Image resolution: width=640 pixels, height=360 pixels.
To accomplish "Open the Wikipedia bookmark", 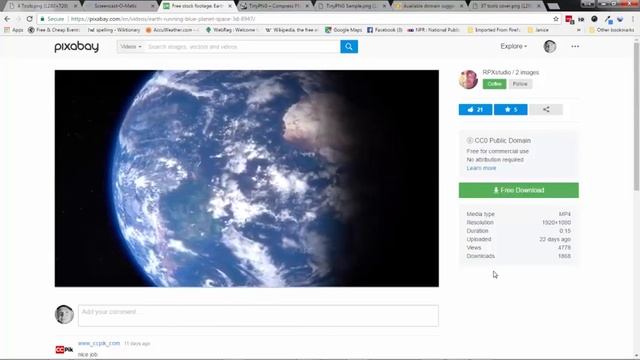I will click(x=291, y=30).
